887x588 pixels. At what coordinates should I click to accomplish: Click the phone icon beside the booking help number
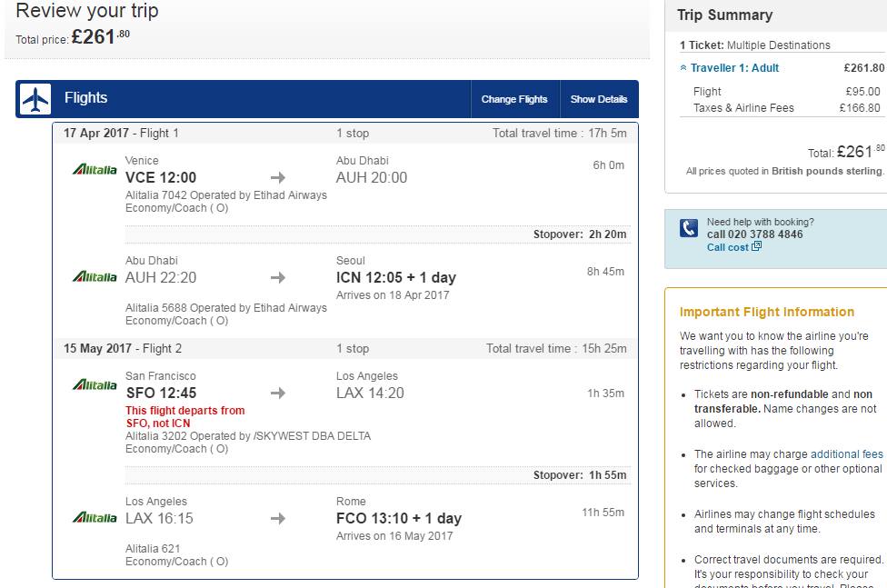[x=688, y=228]
